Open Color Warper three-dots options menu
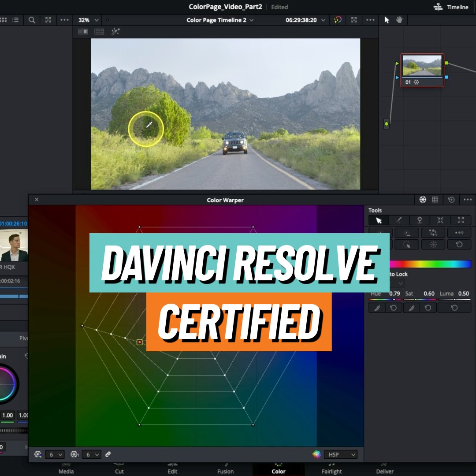The image size is (476, 476). [468, 200]
